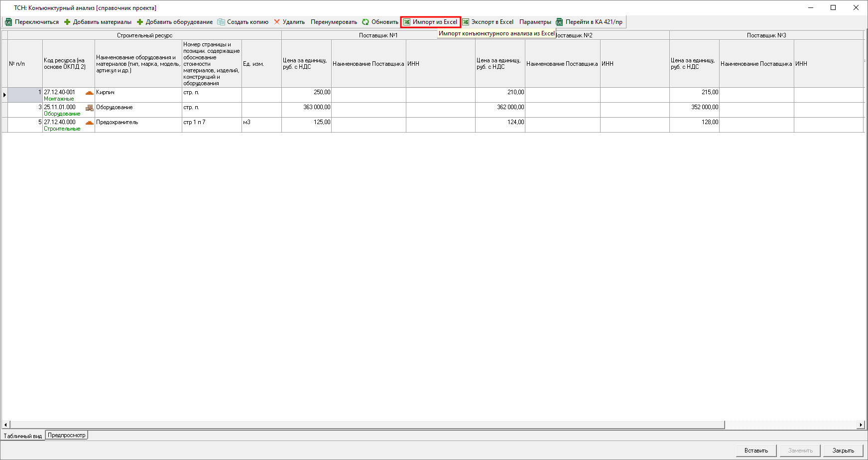Screen dimensions: 868x460
Task: Click Поставщик №1 price cell 363 000,00
Action: click(306, 110)
